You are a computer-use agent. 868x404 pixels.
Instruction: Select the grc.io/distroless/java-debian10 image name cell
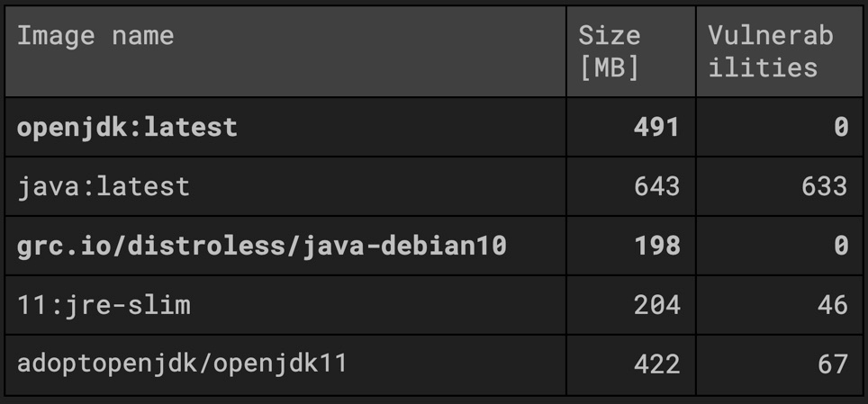click(261, 246)
